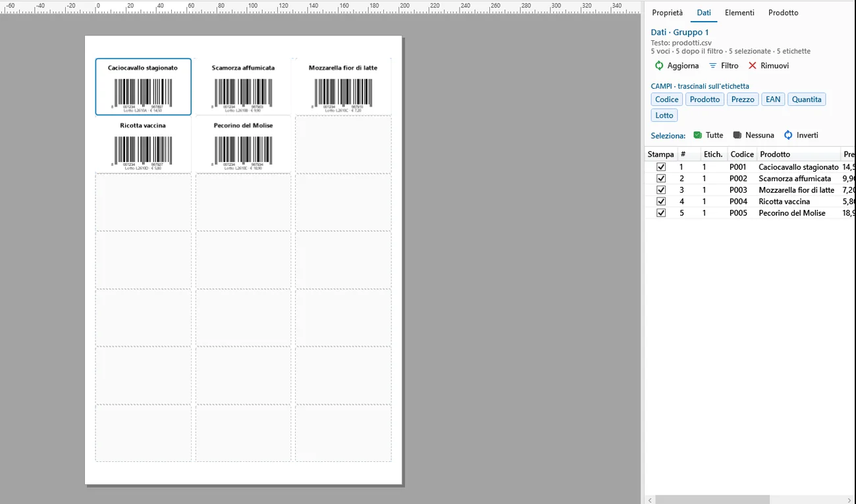Screen dimensions: 856x504
Task: Click the Codice column header in table
Action: 742,155
